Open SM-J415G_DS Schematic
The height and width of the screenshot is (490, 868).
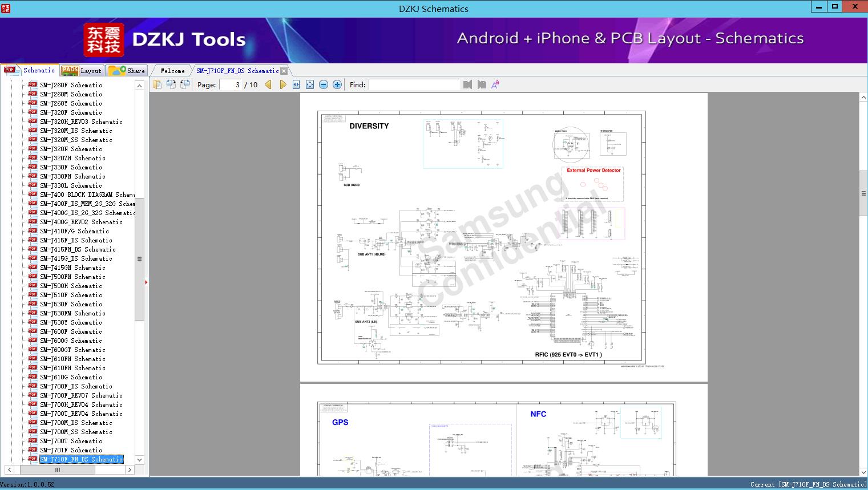76,258
